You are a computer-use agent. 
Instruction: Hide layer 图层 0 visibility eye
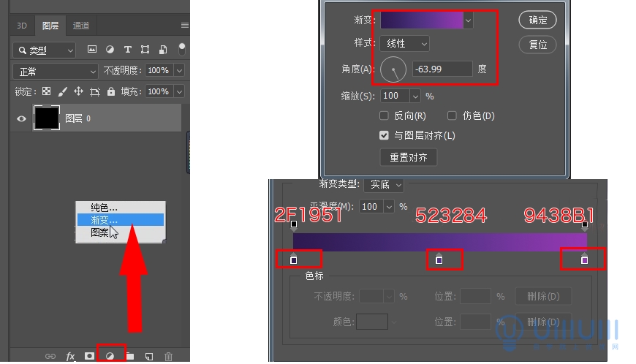pos(21,118)
